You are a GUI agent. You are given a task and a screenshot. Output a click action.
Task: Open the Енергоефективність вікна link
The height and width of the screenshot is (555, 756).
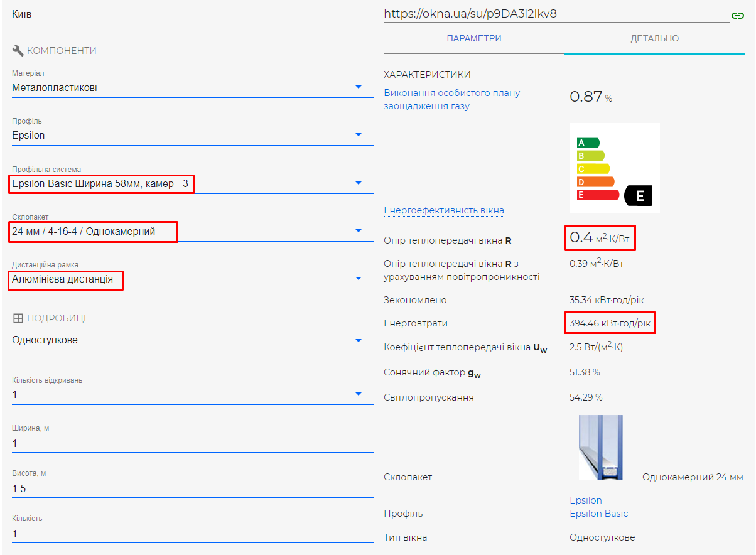444,210
